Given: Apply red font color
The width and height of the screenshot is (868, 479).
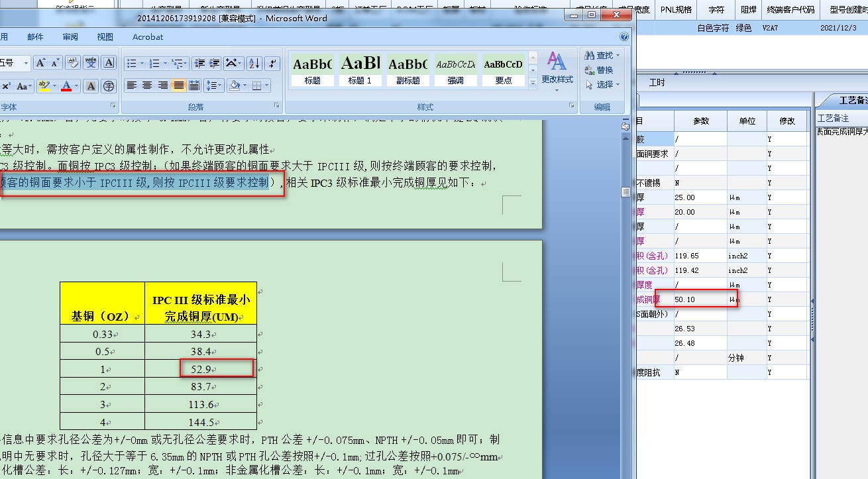Looking at the screenshot, I should [x=66, y=86].
